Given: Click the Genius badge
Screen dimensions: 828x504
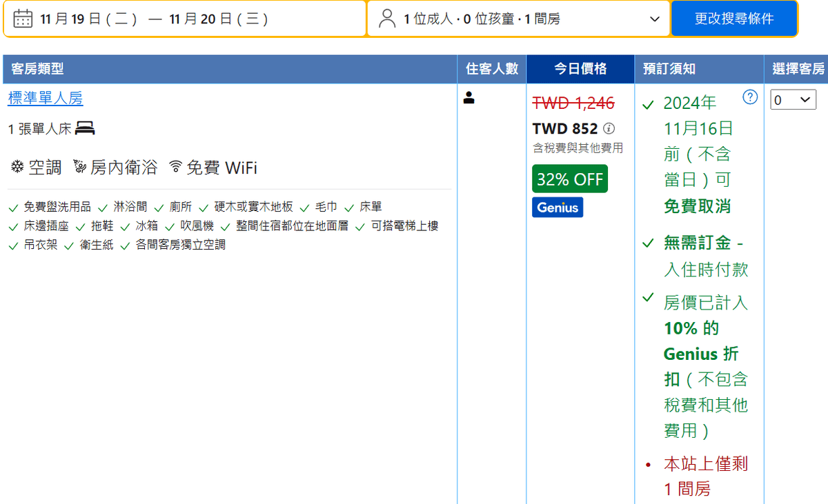Looking at the screenshot, I should click(558, 208).
